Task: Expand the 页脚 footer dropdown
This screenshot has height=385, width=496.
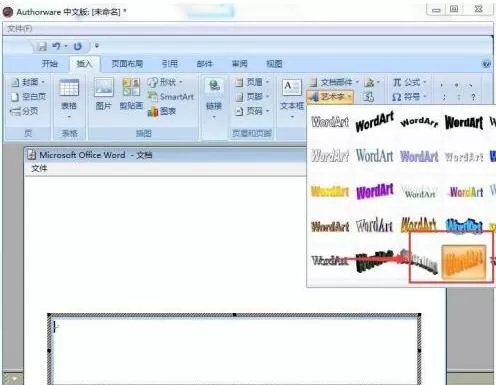Action: [252, 97]
